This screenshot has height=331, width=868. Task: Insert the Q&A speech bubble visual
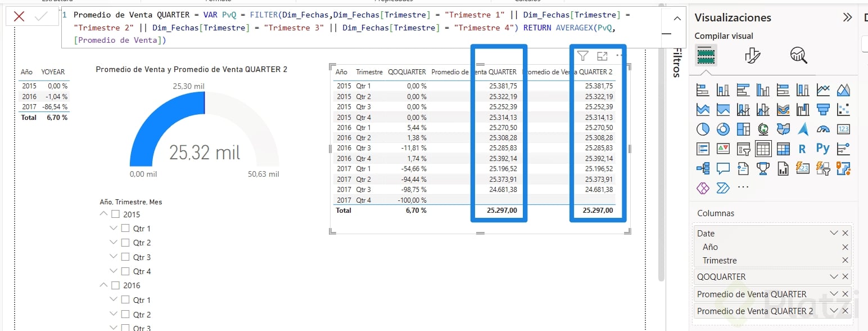[723, 168]
